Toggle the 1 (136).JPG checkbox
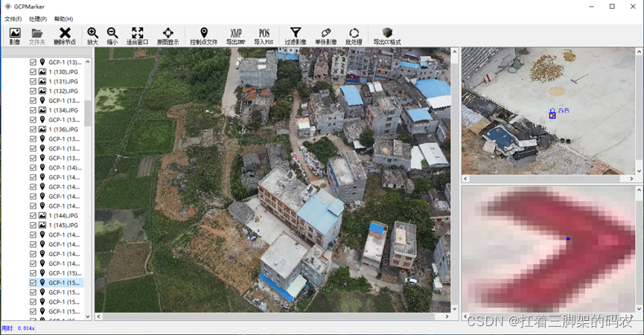This screenshot has width=644, height=335. pos(33,130)
